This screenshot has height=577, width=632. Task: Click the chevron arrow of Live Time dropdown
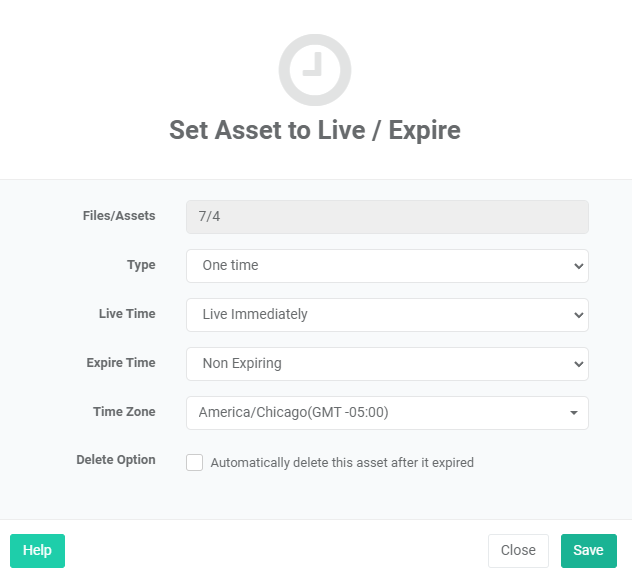click(579, 315)
